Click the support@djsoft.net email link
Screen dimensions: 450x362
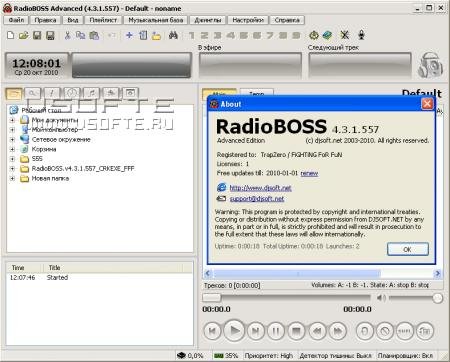pyautogui.click(x=257, y=199)
